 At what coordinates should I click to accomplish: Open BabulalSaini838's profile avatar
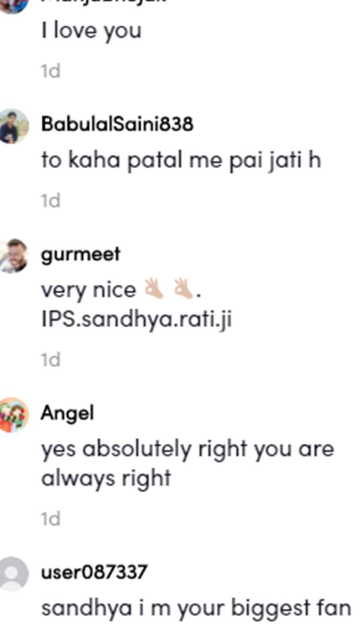[x=13, y=126]
